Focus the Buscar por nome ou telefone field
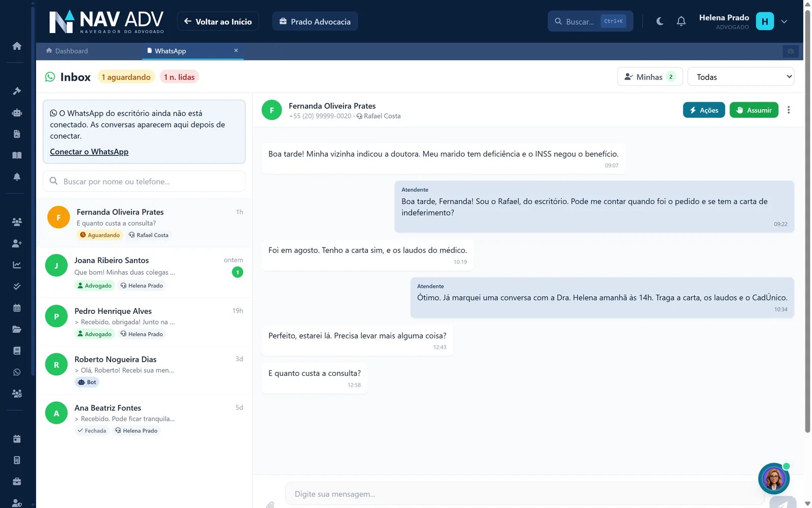This screenshot has height=508, width=812. pos(144,181)
